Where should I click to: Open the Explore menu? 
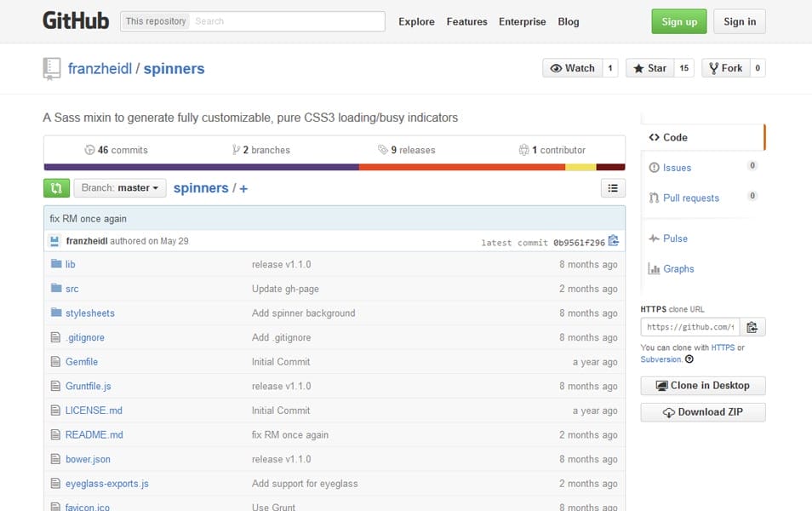tap(416, 21)
